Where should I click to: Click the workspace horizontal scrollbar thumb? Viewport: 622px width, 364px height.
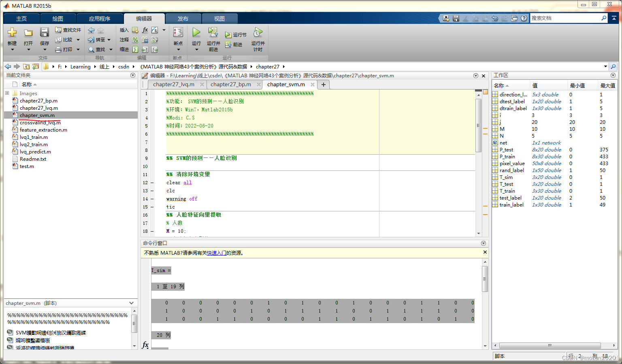point(550,345)
